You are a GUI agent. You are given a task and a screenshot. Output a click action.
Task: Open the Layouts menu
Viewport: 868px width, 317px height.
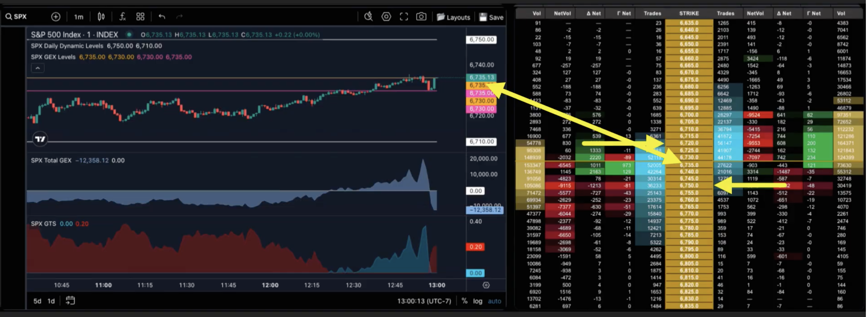click(x=453, y=17)
